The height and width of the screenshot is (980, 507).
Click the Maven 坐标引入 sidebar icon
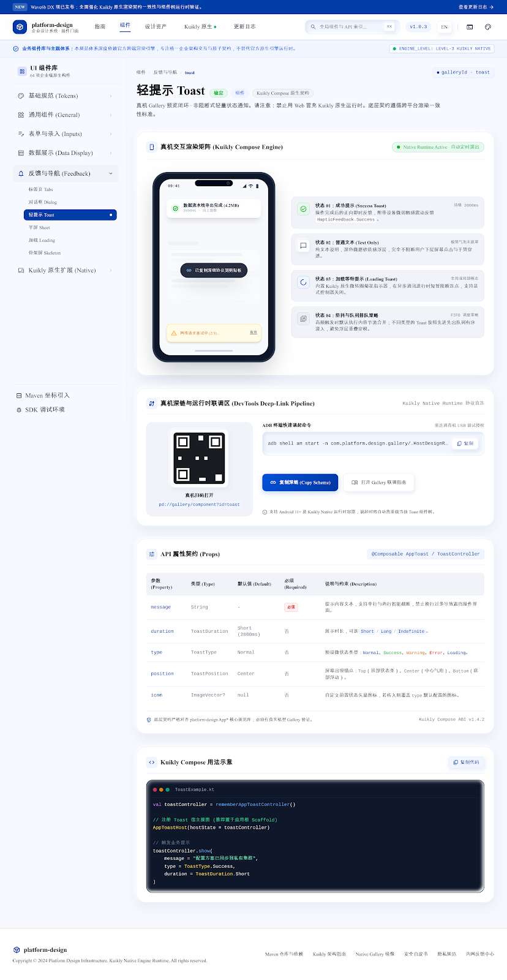(19, 396)
